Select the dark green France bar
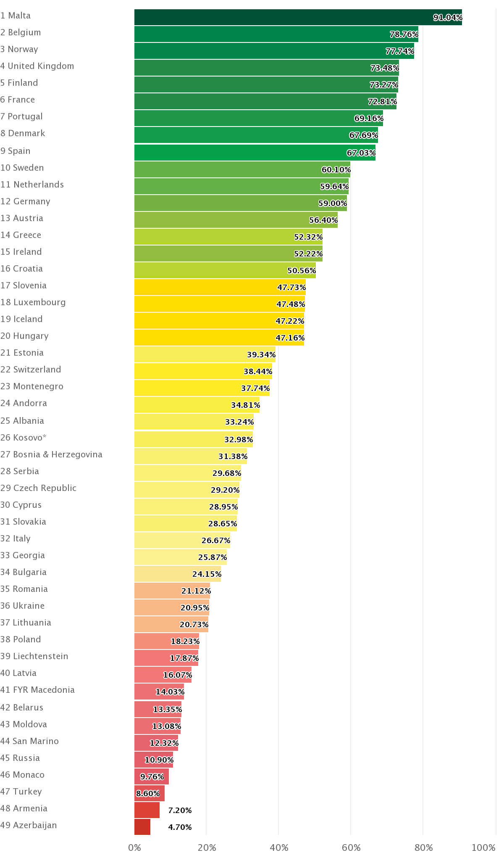This screenshot has height=866, width=504. 265,101
